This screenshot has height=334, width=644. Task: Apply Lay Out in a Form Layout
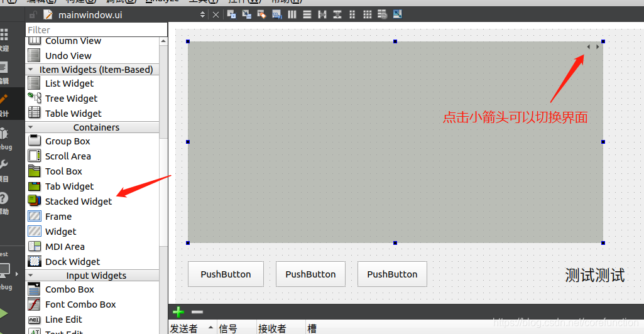click(x=352, y=15)
